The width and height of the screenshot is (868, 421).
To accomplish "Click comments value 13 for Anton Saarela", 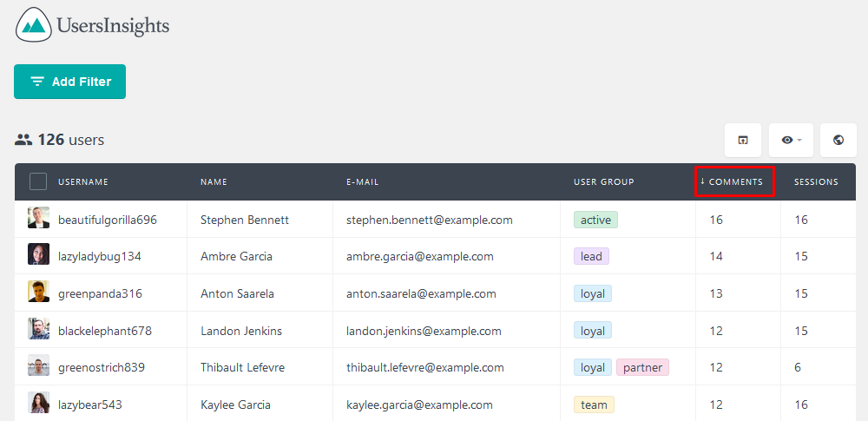I will click(716, 293).
